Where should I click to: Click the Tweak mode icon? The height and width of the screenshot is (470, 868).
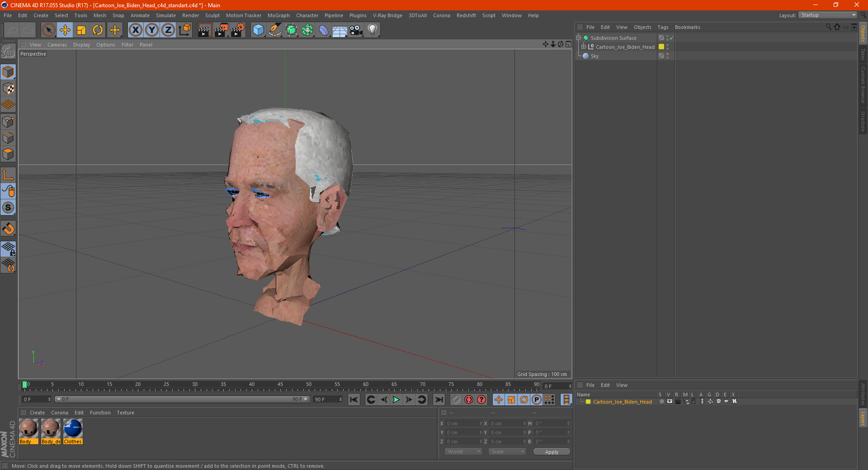coord(8,191)
